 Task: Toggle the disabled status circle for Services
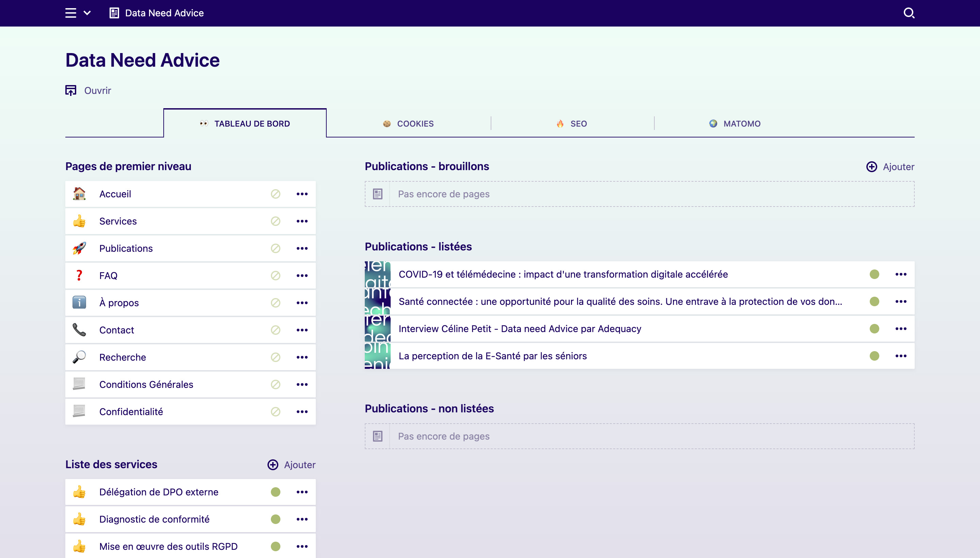click(276, 221)
